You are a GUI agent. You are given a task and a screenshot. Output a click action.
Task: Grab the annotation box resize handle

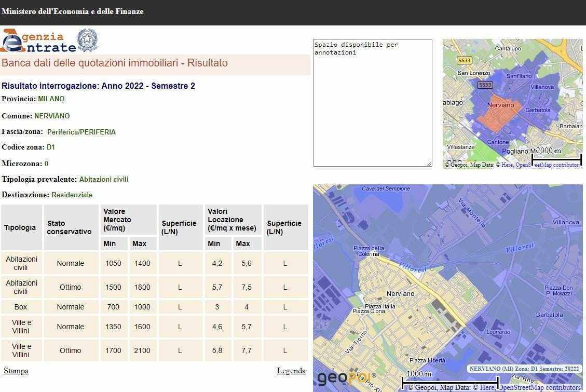point(429,164)
